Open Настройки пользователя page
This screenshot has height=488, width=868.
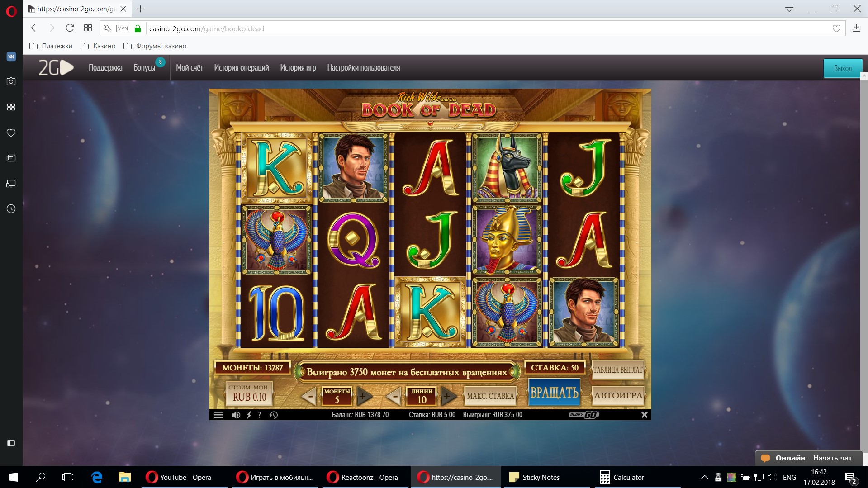364,68
